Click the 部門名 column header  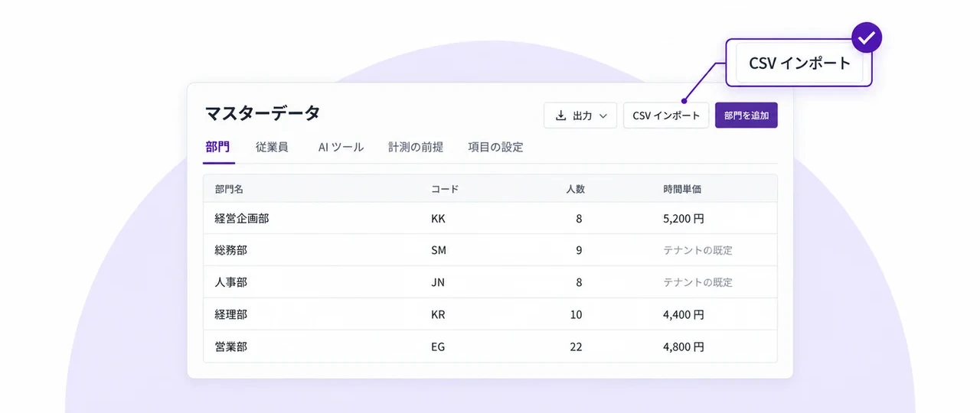tap(229, 189)
